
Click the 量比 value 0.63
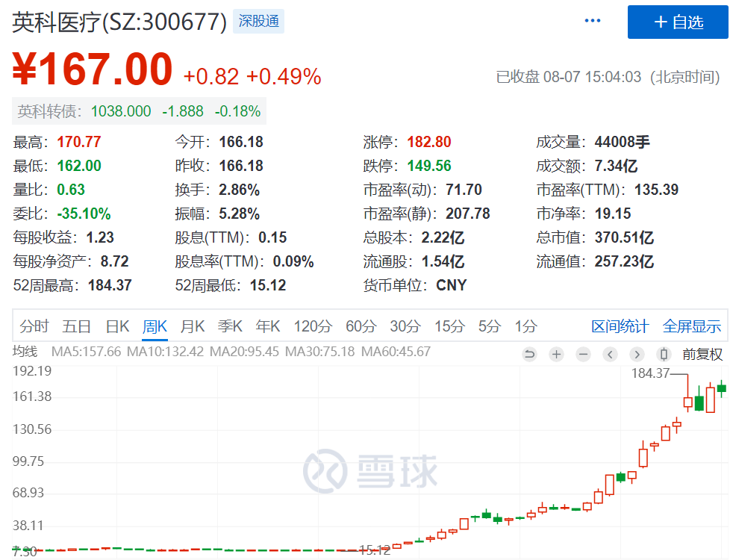click(x=71, y=190)
